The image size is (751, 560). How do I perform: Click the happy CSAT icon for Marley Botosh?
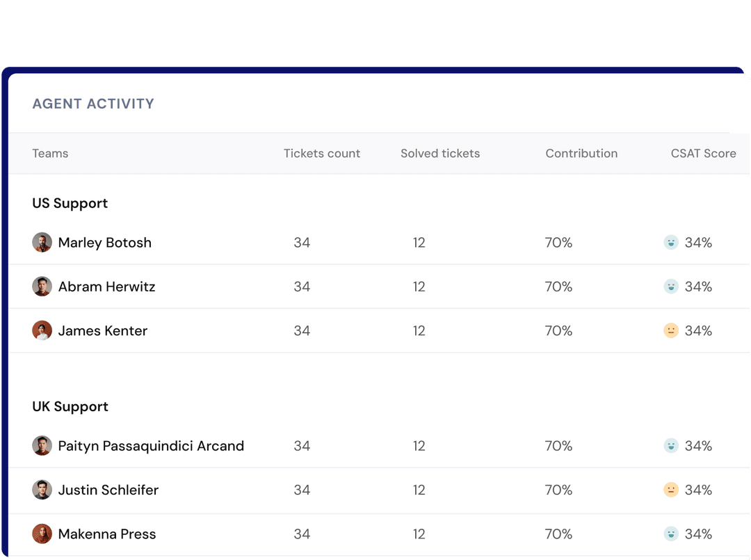[670, 243]
